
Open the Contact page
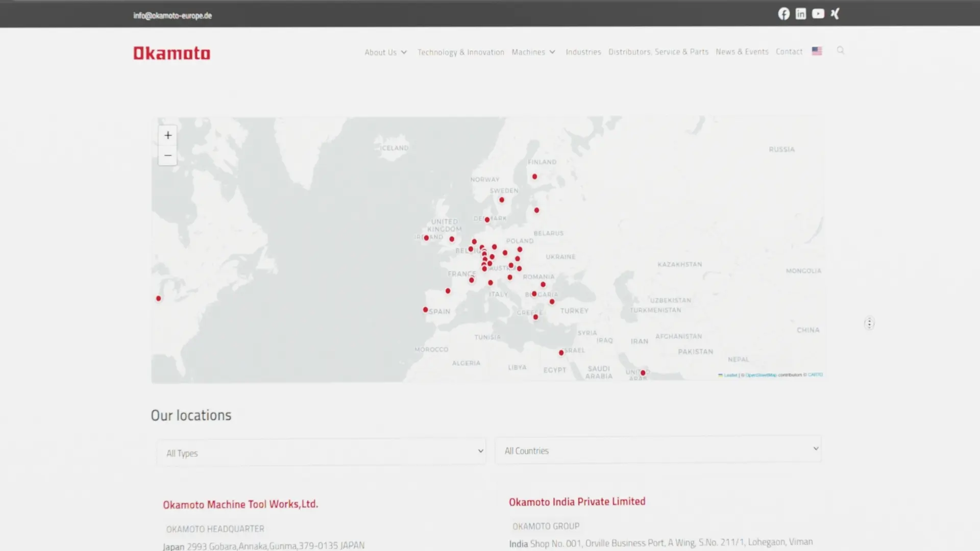coord(789,52)
